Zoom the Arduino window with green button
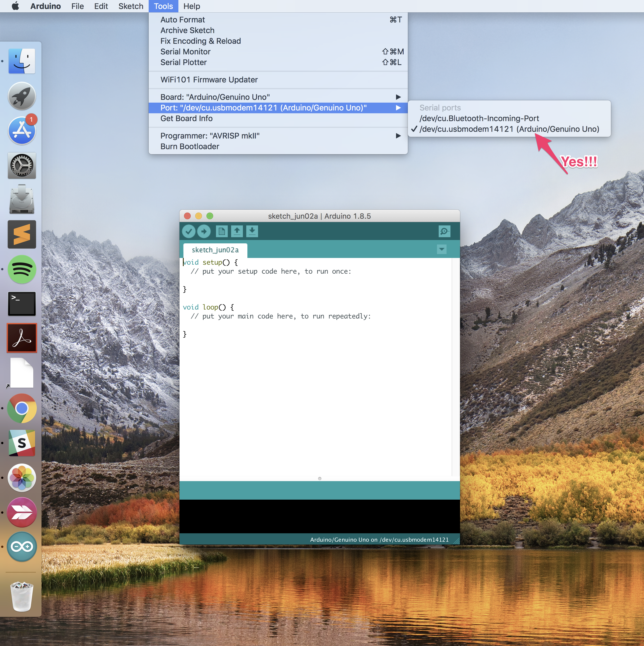The width and height of the screenshot is (644, 646). (x=210, y=216)
